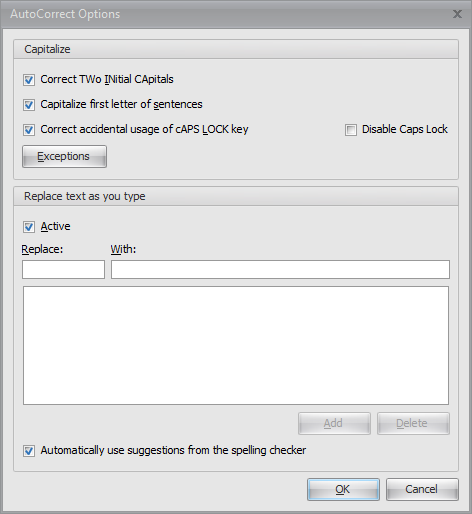Uncheck Correct TWo INitial CApitals checkbox
Screen dimensions: 472x514
point(29,80)
